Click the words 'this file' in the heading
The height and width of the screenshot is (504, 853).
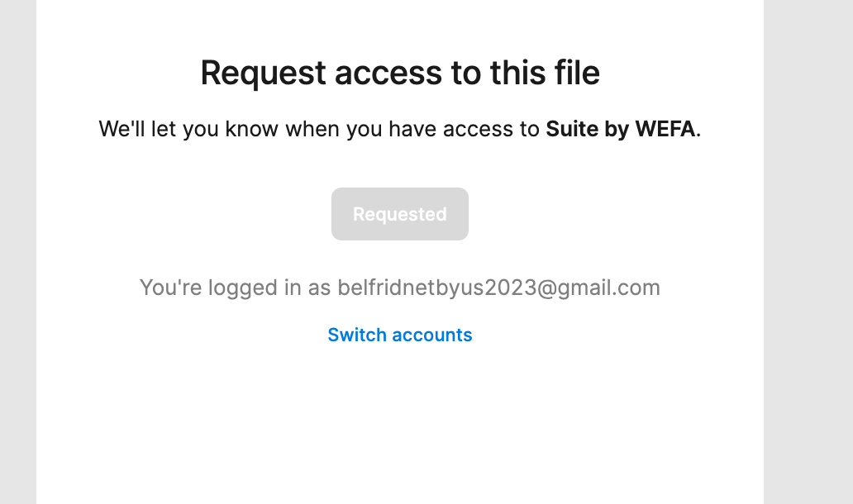tap(545, 73)
